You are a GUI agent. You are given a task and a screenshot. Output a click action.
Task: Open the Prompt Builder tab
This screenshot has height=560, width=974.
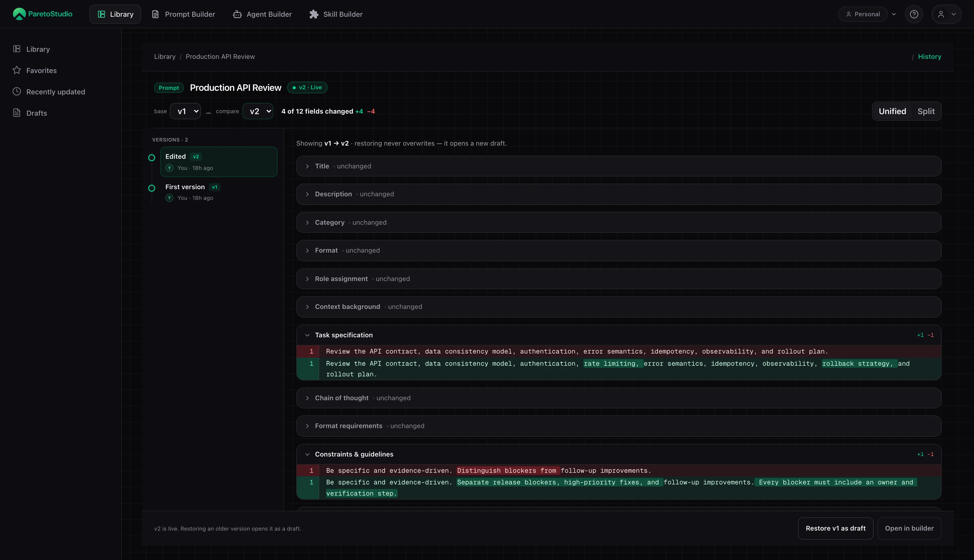point(183,14)
